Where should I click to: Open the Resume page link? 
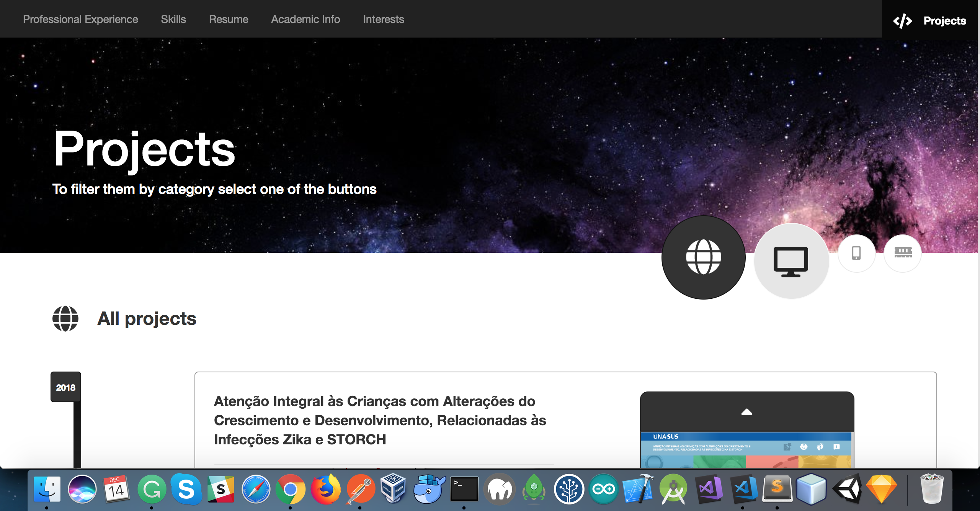229,19
